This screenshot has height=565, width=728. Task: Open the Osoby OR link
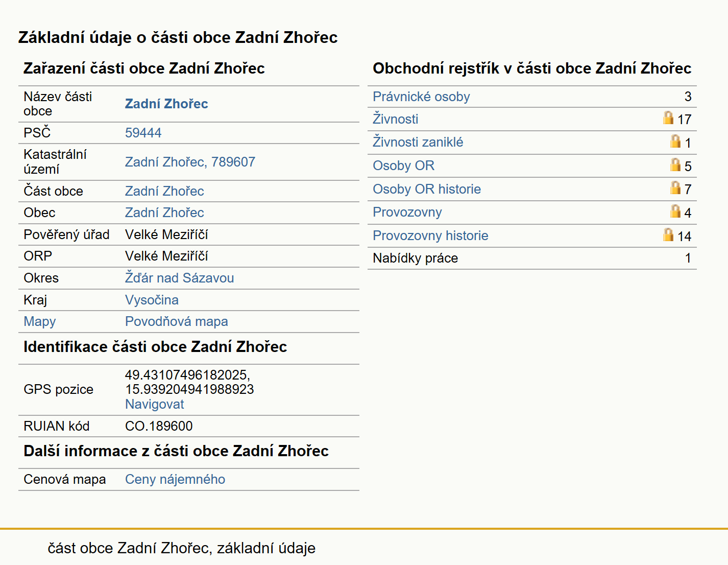[x=403, y=166]
